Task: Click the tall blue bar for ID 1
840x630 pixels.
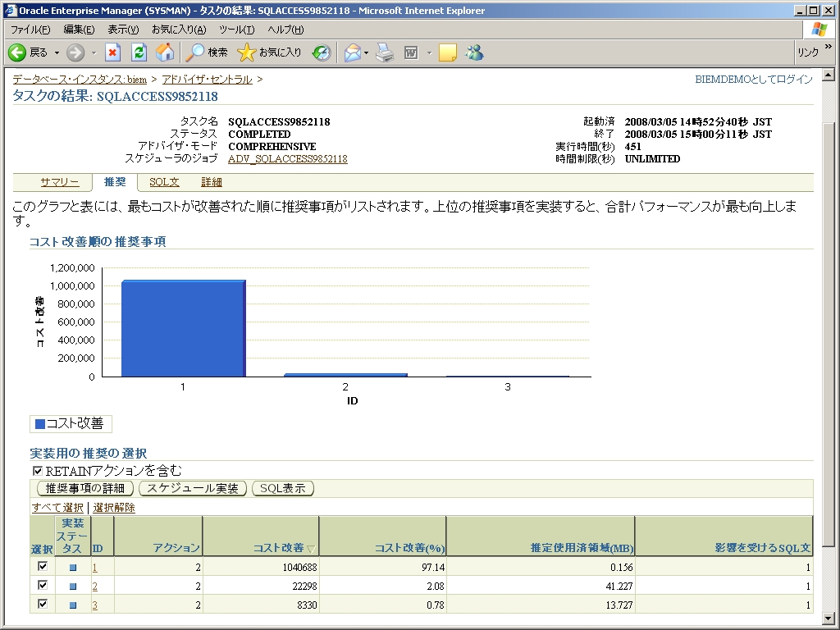Action: [x=183, y=328]
